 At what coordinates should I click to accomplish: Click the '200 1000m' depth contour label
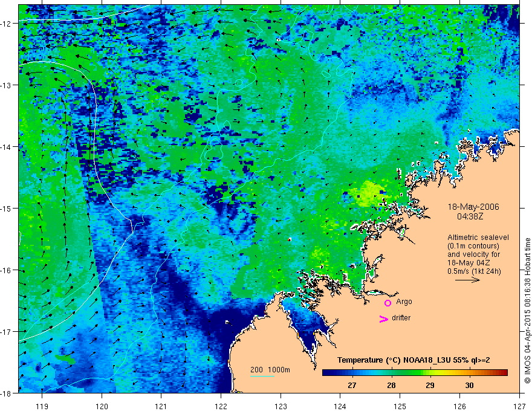click(270, 370)
